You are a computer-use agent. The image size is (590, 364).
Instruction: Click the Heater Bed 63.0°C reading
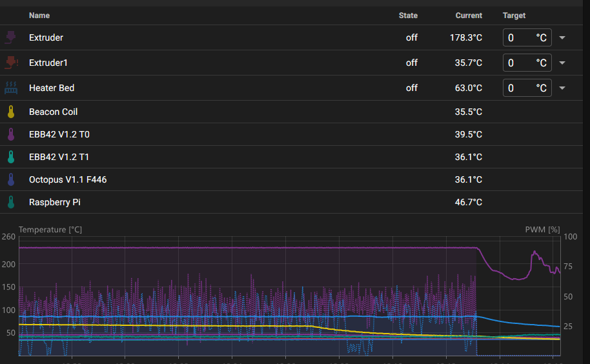[468, 88]
